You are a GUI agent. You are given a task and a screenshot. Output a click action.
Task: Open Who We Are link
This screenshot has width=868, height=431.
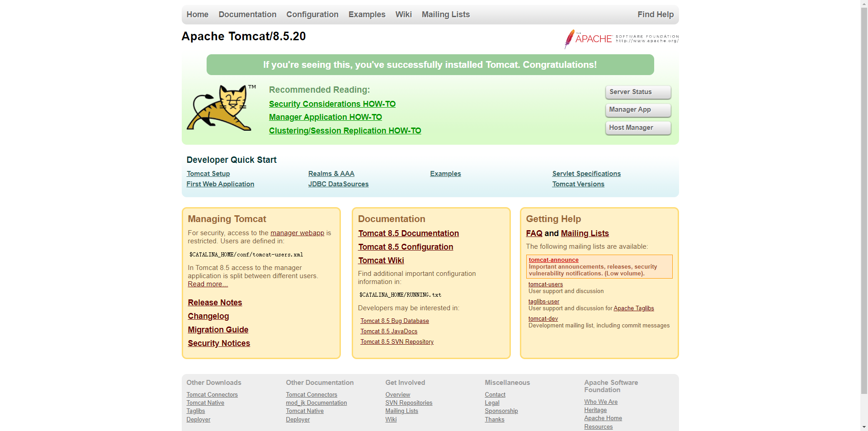tap(601, 402)
